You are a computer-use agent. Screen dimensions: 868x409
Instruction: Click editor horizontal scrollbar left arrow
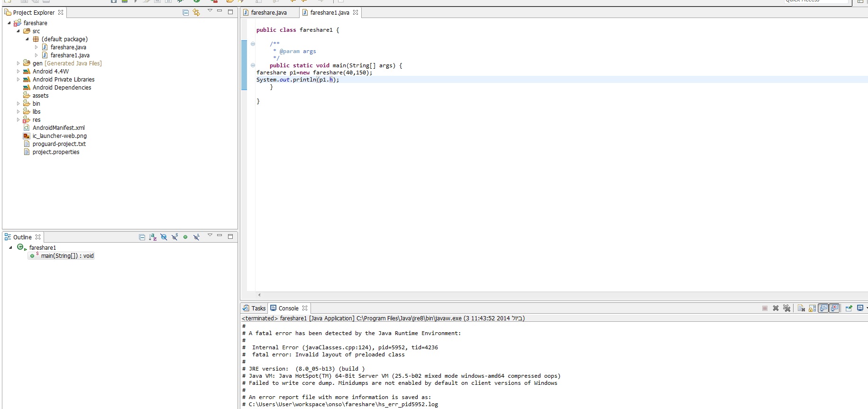[259, 295]
